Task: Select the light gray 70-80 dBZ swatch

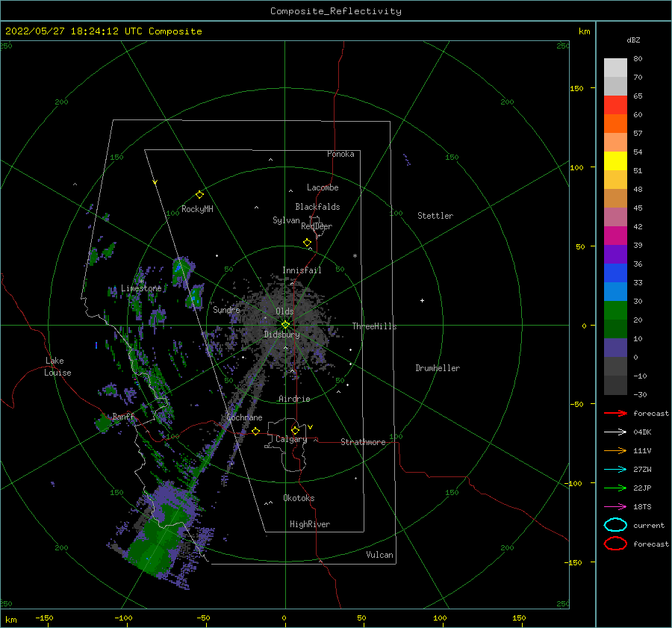Action: tap(615, 68)
